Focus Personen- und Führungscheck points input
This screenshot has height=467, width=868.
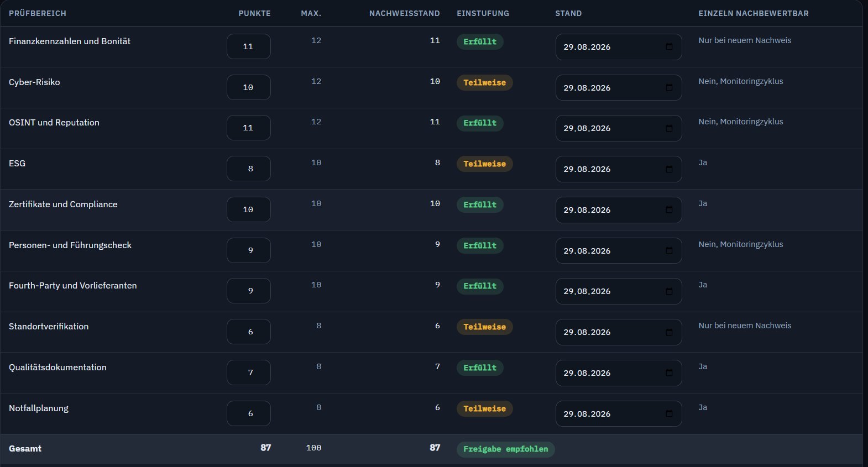pyautogui.click(x=249, y=250)
